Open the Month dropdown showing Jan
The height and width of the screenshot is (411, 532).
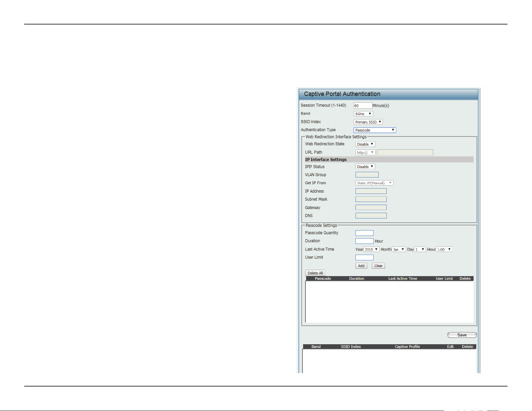[399, 249]
